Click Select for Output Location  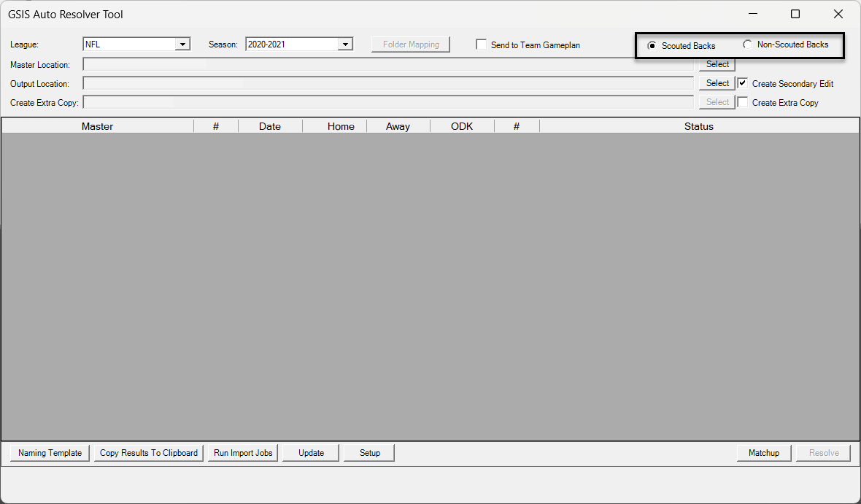pyautogui.click(x=717, y=83)
